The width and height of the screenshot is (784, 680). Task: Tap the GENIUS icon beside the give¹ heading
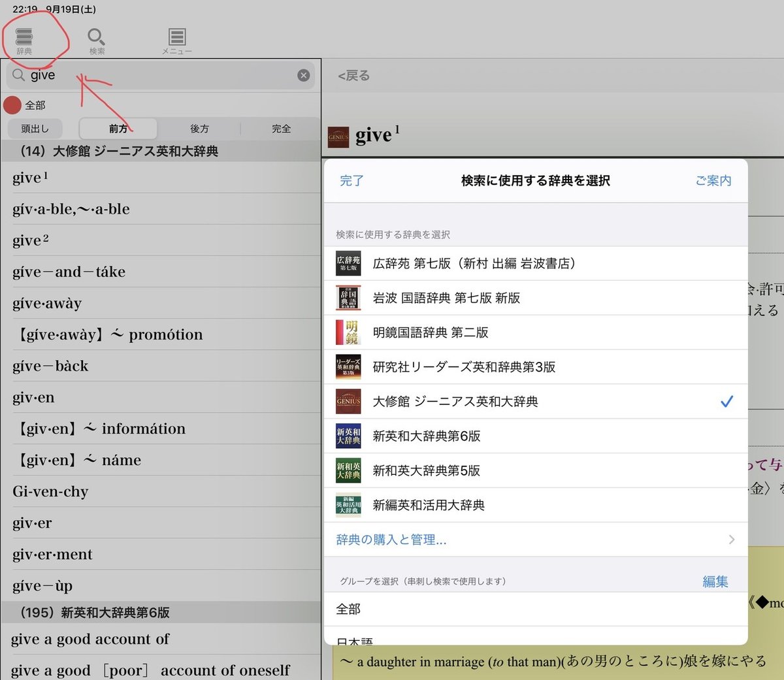[338, 137]
